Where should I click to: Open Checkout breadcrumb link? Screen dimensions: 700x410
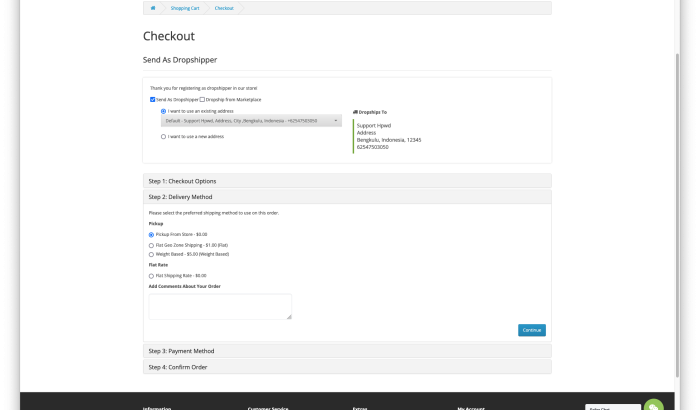pyautogui.click(x=224, y=8)
